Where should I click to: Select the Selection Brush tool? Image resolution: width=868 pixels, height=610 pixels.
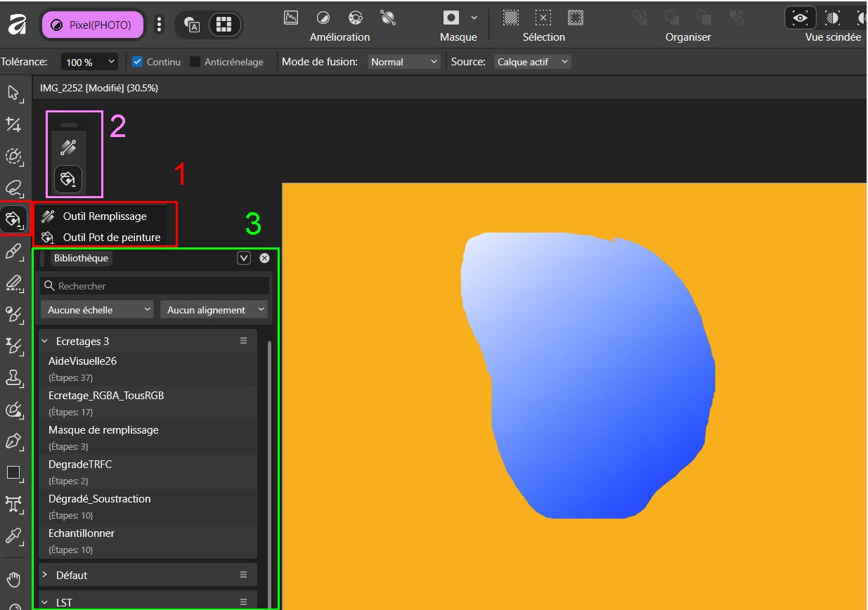(x=14, y=156)
